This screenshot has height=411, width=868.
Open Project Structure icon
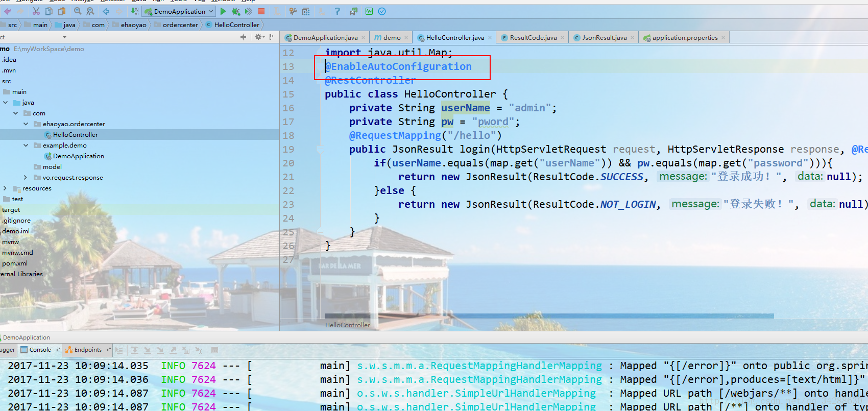[306, 11]
